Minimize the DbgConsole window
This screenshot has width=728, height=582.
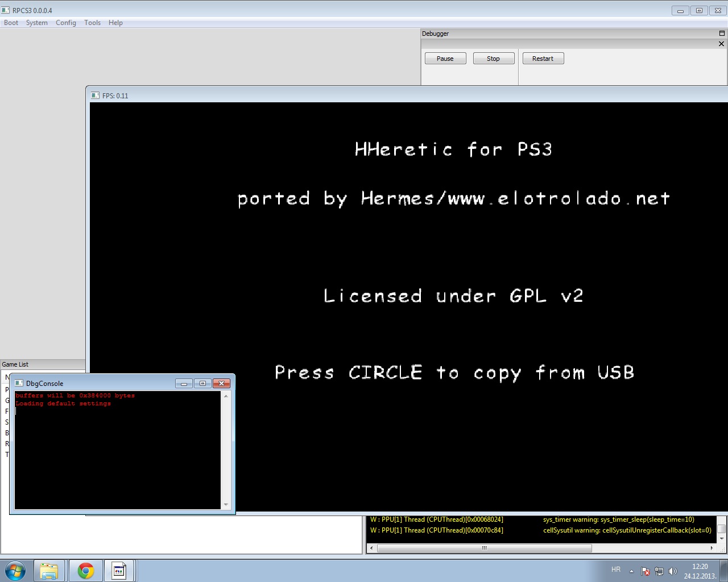click(x=184, y=384)
